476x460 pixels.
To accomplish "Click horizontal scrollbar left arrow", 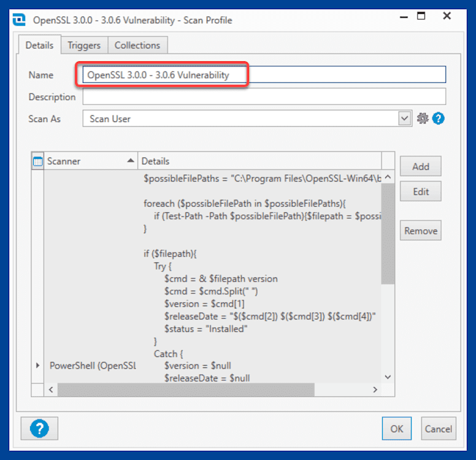I will click(51, 389).
